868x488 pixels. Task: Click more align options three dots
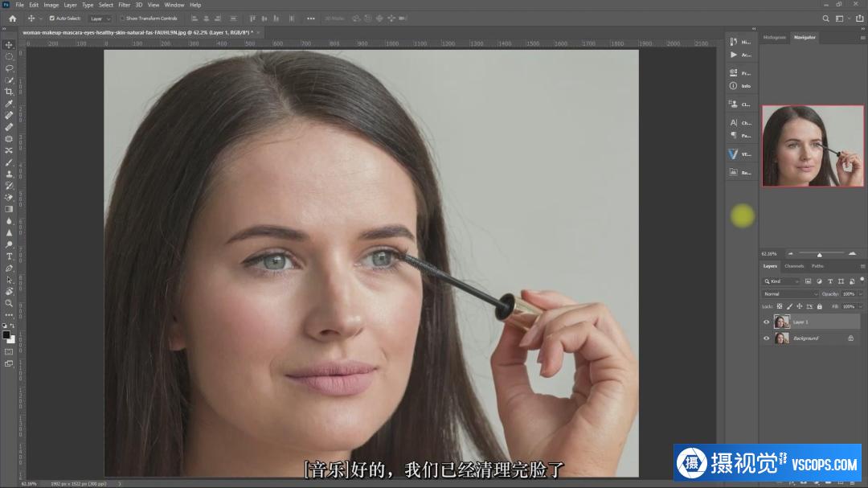[310, 18]
